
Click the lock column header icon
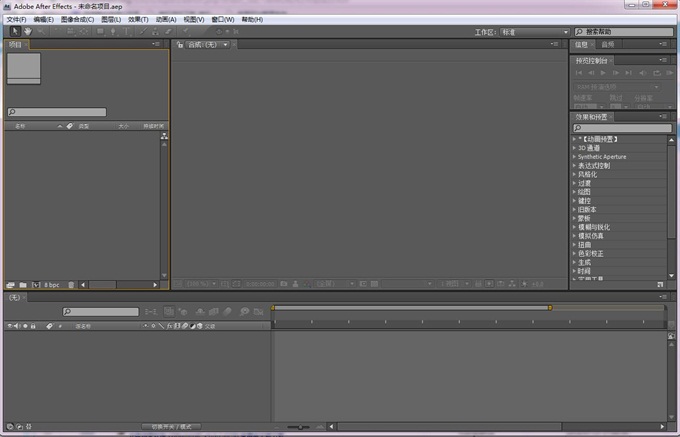33,326
